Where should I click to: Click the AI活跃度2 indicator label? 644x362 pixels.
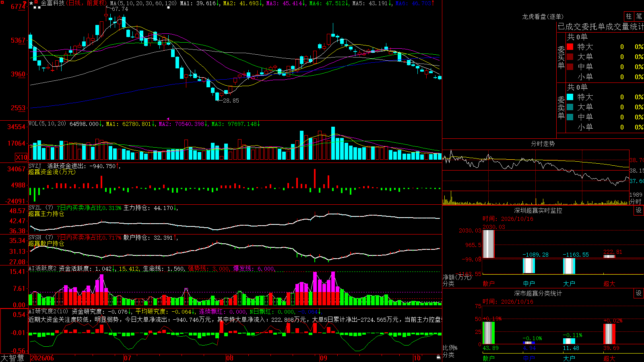coord(43,268)
